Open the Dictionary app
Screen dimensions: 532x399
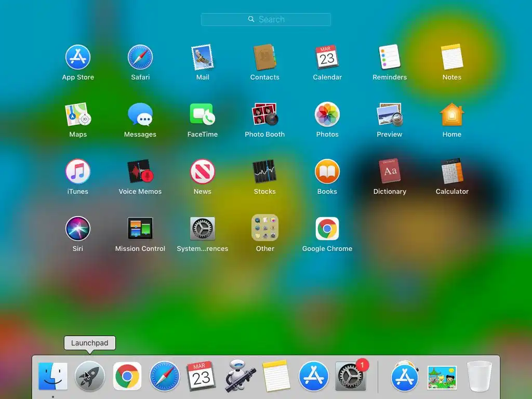[390, 171]
